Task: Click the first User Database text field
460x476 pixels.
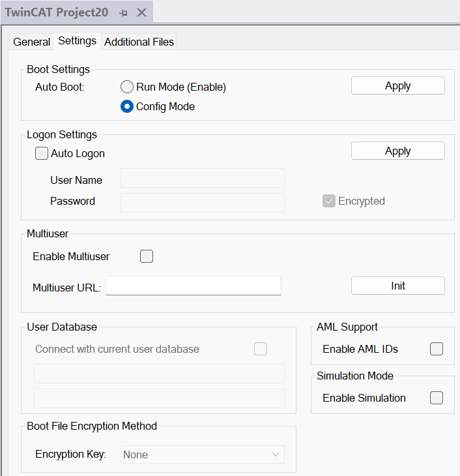Action: coord(159,374)
